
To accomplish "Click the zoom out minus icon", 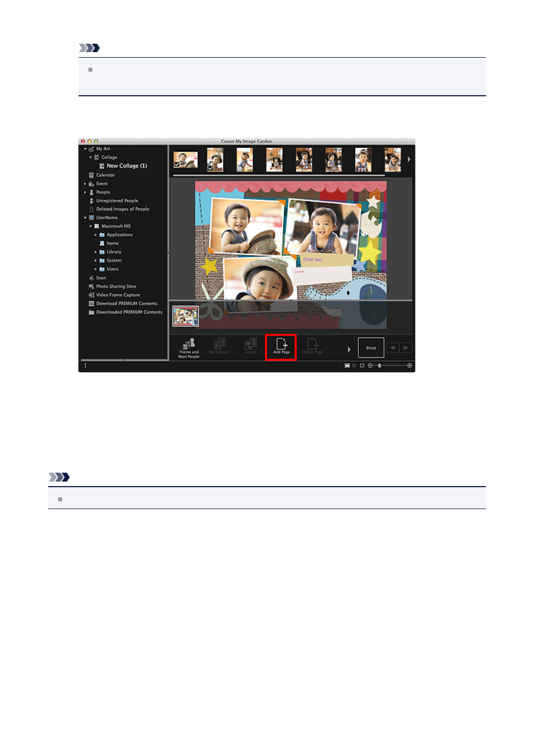I will coord(370,365).
